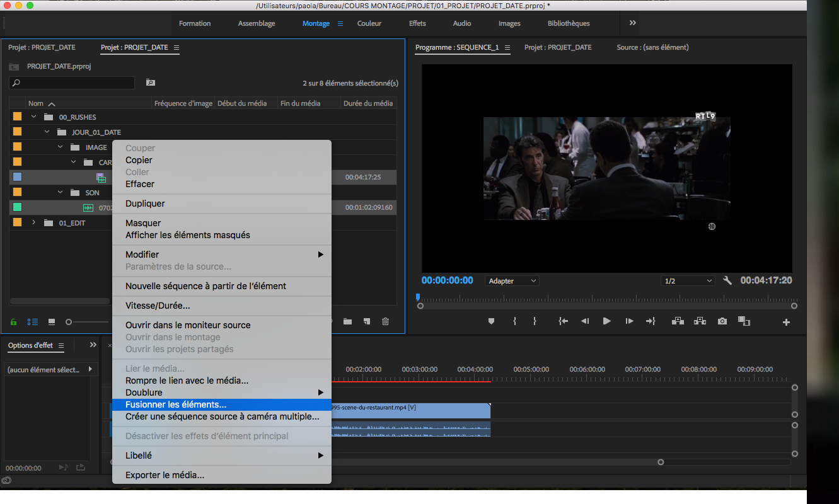Image resolution: width=839 pixels, height=504 pixels.
Task: Open the Montage workspace menu icon
Action: pos(340,23)
